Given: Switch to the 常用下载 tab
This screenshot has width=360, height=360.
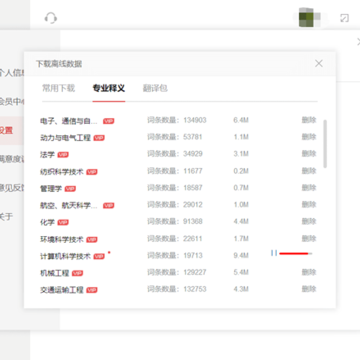Looking at the screenshot, I should [x=58, y=88].
